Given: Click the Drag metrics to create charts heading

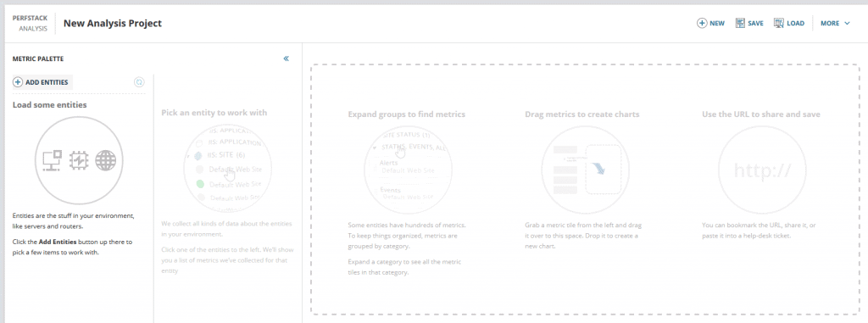Looking at the screenshot, I should [x=582, y=114].
